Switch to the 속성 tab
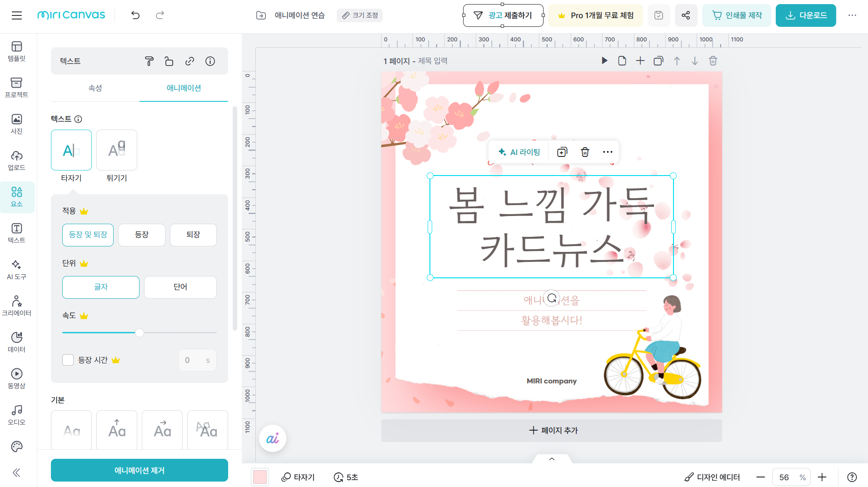Image resolution: width=868 pixels, height=487 pixels. click(95, 88)
